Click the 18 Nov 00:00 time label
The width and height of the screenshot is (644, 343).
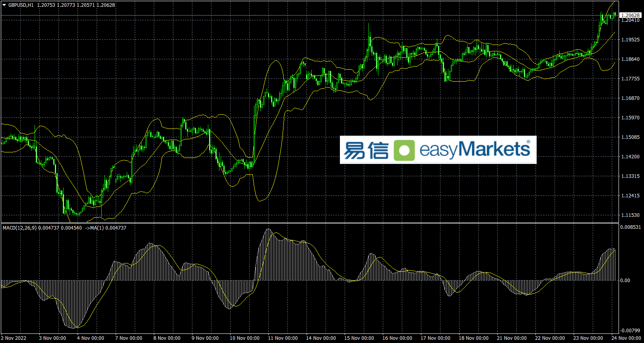(x=473, y=338)
